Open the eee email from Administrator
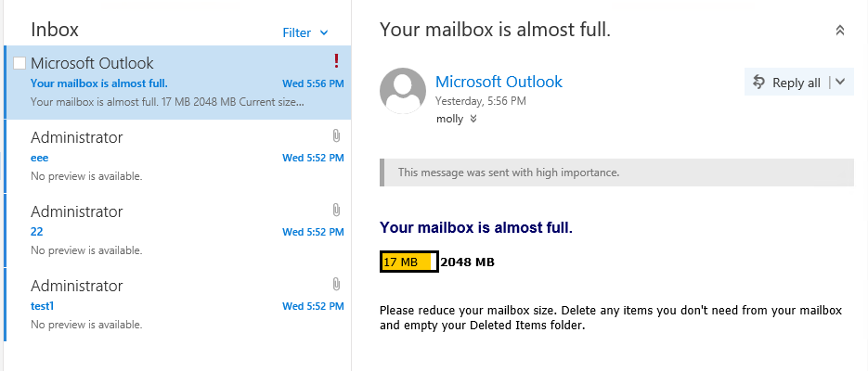The height and width of the screenshot is (371, 868). tap(177, 157)
